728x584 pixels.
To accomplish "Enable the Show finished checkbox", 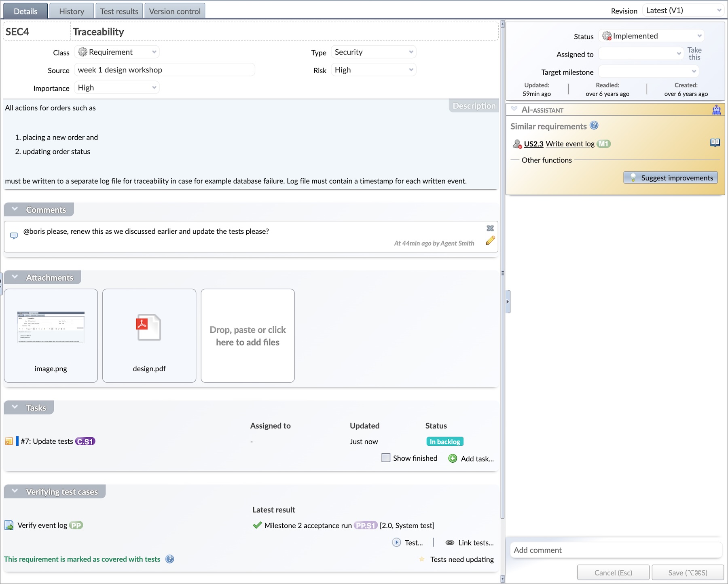I will pyautogui.click(x=386, y=458).
